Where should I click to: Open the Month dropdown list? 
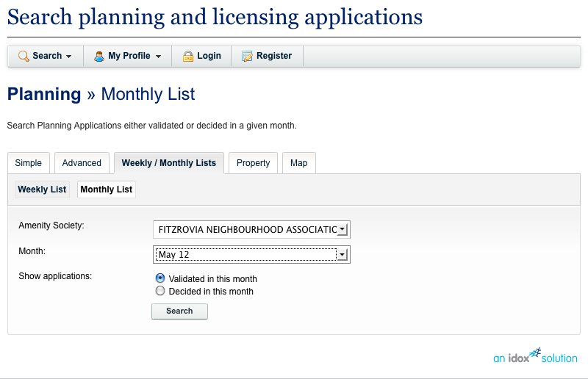tap(251, 255)
